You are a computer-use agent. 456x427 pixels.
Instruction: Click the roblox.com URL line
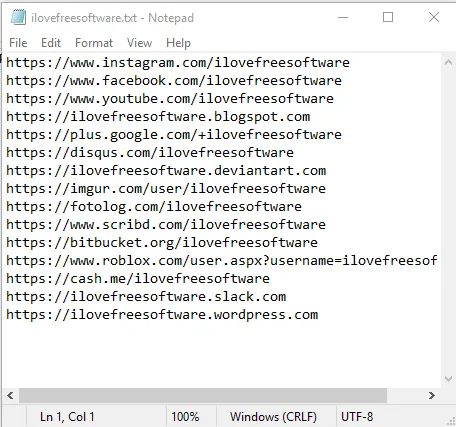pos(222,261)
